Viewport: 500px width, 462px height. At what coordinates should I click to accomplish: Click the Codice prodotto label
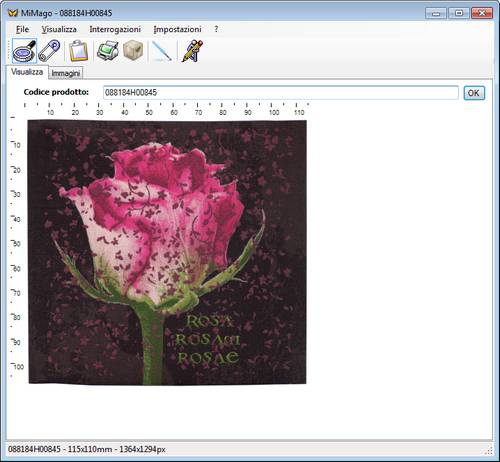pyautogui.click(x=56, y=92)
